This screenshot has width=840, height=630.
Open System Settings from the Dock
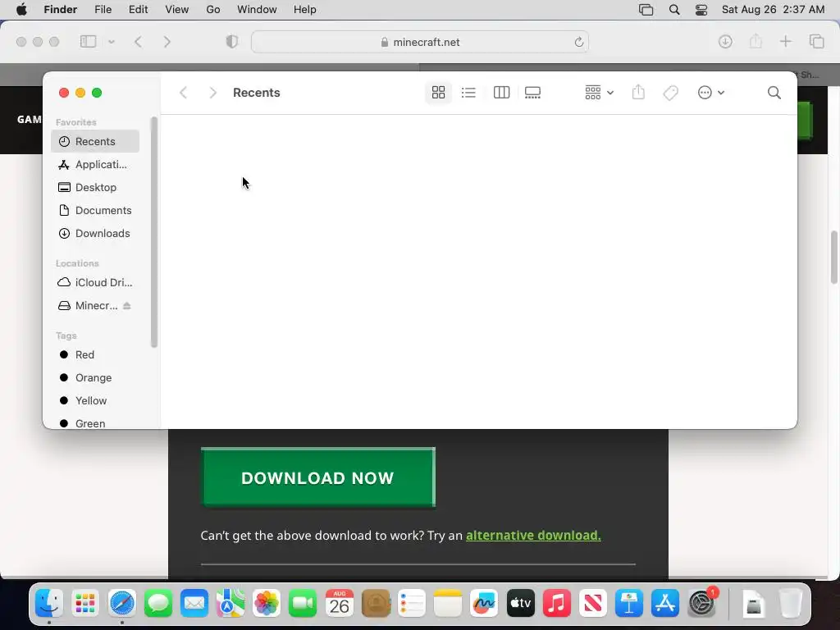pos(702,603)
